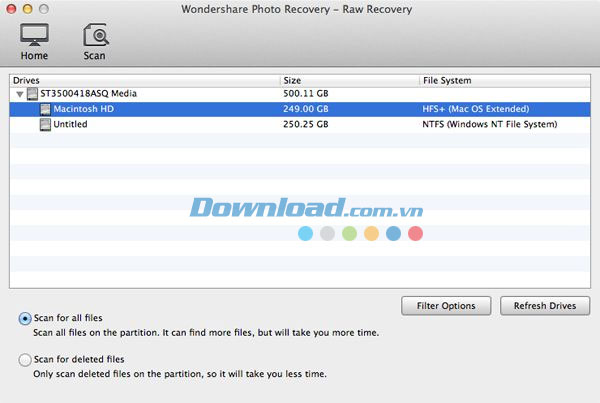Click NTFS (Windows NT File System) cell

(490, 124)
